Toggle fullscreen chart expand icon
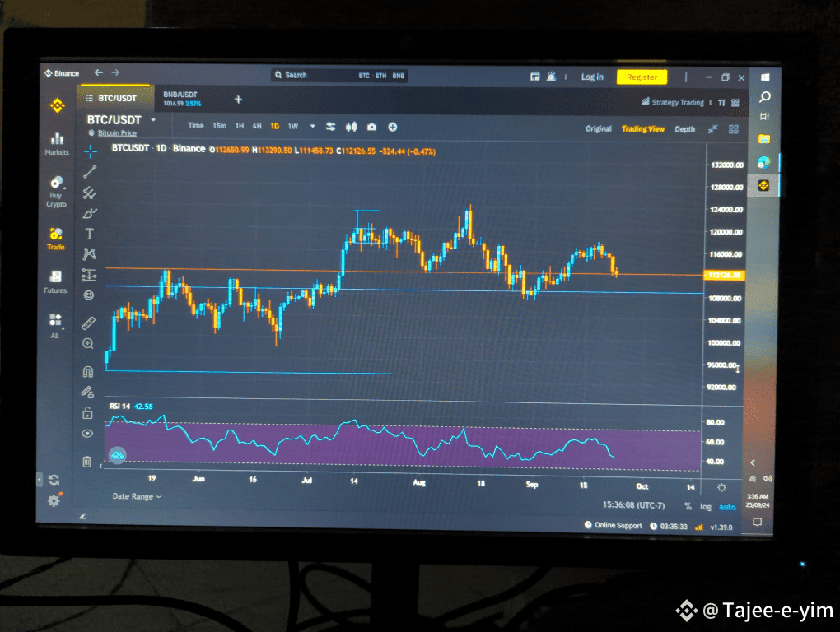This screenshot has width=840, height=632. point(712,129)
